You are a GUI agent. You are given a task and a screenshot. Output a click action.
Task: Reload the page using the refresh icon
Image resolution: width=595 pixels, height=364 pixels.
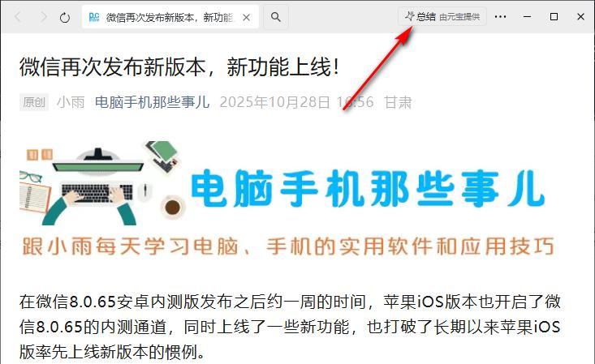tap(65, 17)
